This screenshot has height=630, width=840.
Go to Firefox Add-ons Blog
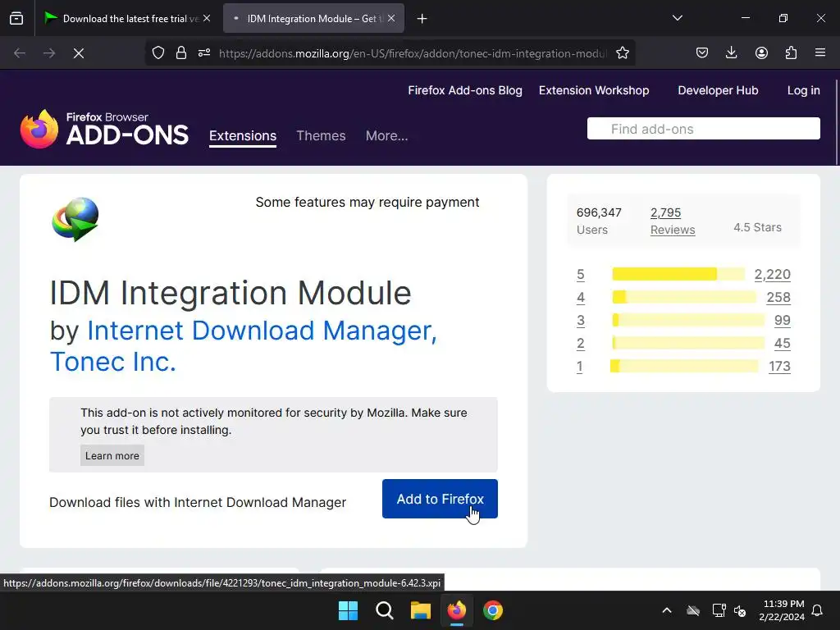point(465,90)
